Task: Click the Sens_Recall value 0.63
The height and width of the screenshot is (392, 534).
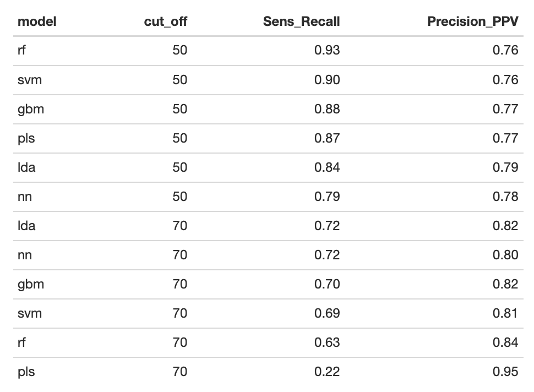Action: (327, 342)
